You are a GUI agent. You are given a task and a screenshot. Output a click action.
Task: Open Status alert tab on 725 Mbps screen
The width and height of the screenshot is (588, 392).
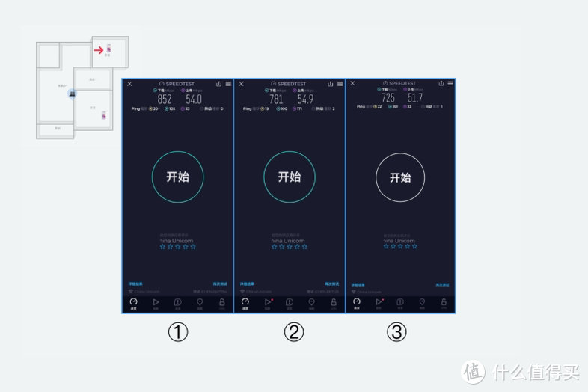click(400, 303)
